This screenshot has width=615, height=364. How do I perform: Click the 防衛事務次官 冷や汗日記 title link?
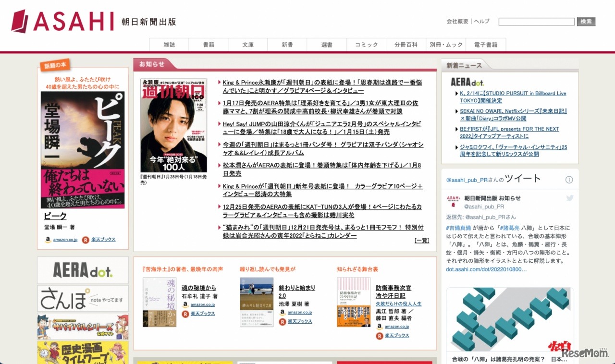click(394, 292)
